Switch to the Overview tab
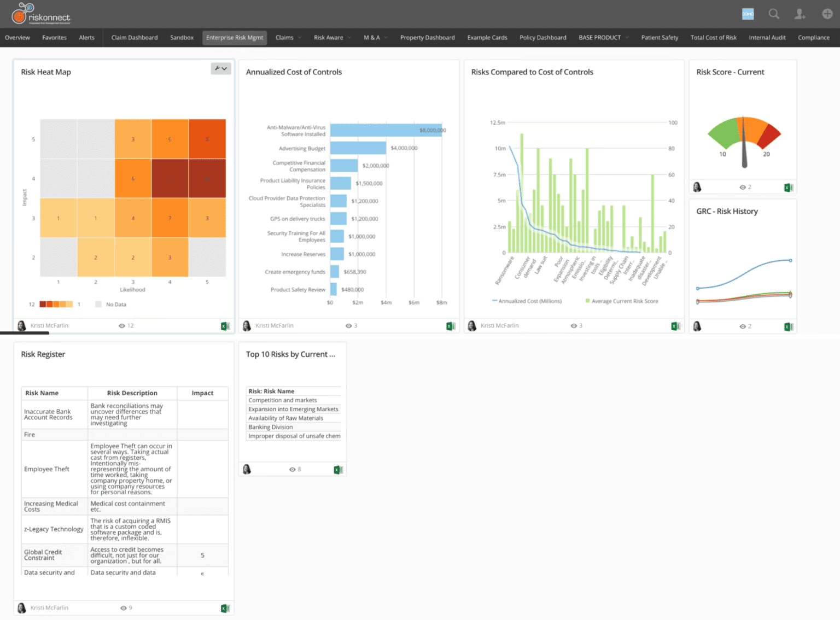The height and width of the screenshot is (620, 840). (x=17, y=37)
